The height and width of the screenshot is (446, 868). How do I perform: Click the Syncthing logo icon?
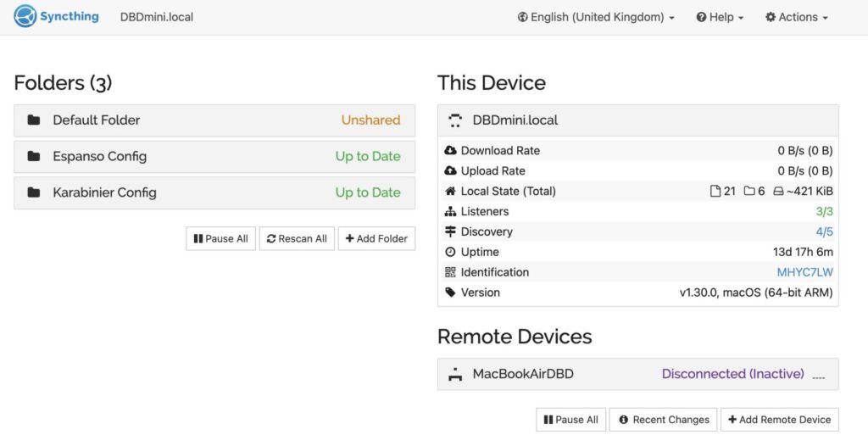(25, 16)
